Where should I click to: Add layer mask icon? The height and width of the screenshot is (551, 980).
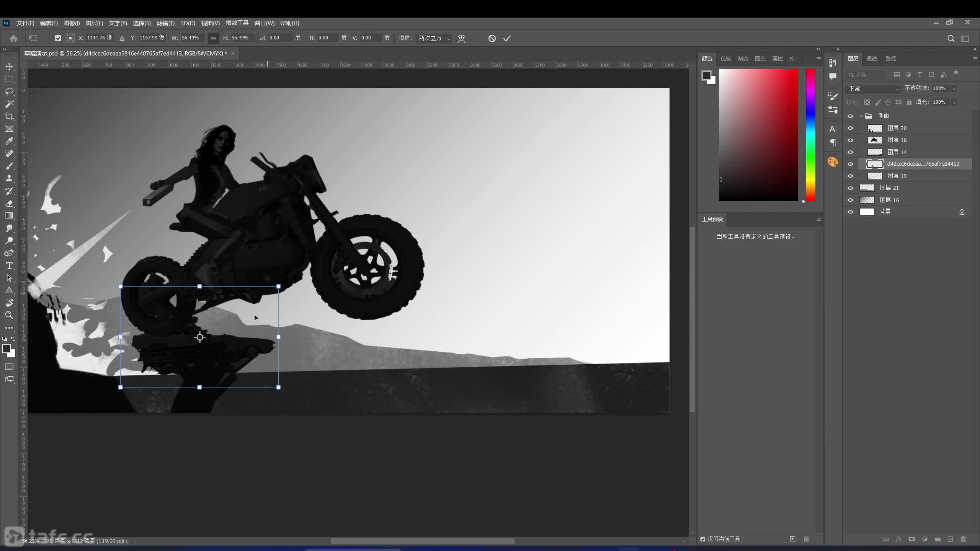(x=911, y=539)
